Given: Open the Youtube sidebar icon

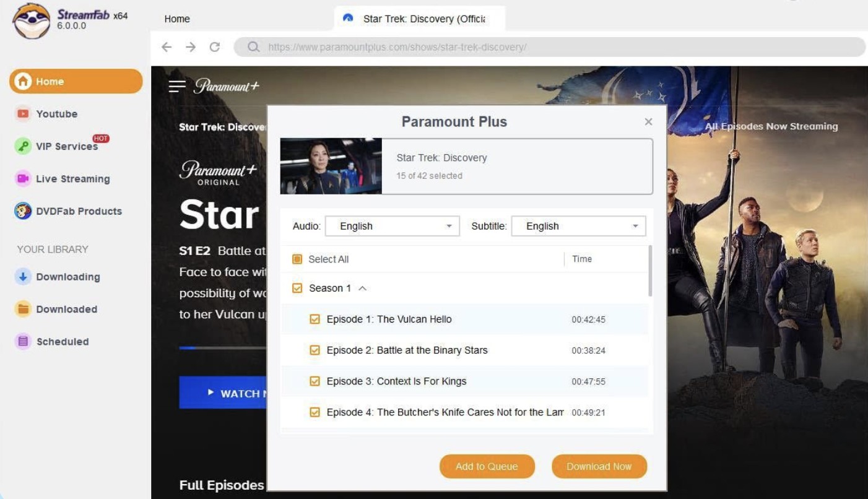Looking at the screenshot, I should [x=23, y=114].
